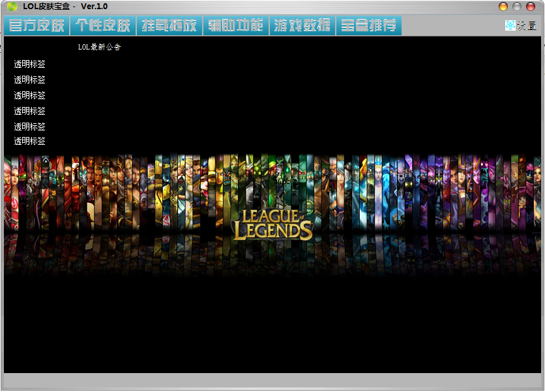545x392 pixels.
Task: Click the 设置 settings icon
Action: pos(510,25)
